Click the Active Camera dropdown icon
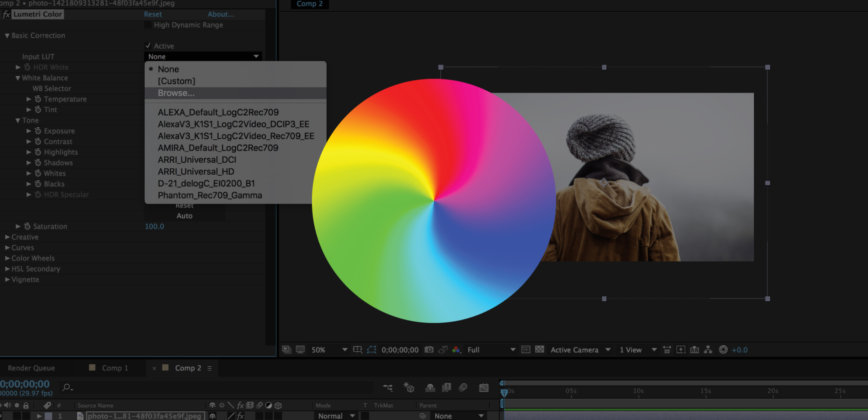 pos(609,350)
